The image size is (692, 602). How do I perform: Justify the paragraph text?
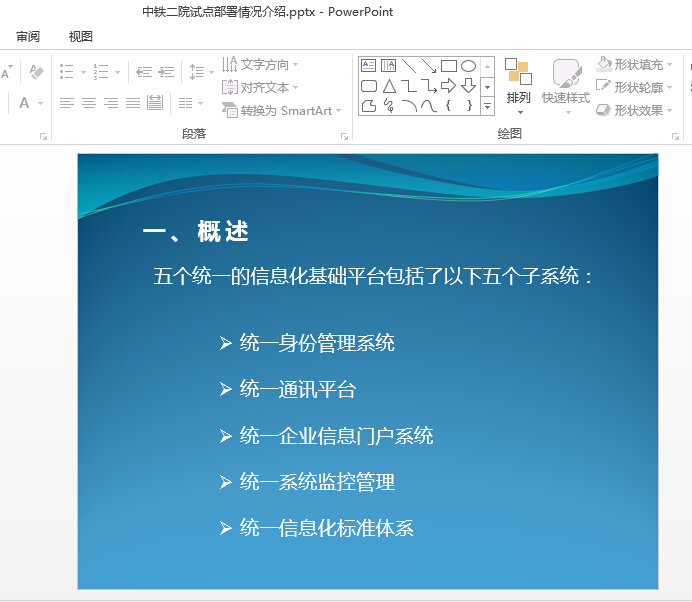pyautogui.click(x=133, y=103)
